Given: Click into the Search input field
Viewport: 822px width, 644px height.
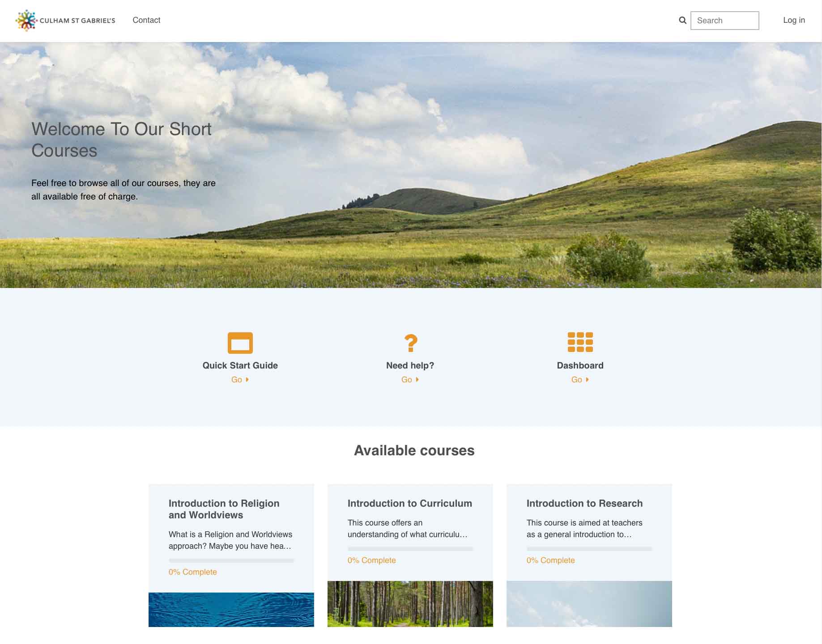Looking at the screenshot, I should [x=724, y=21].
